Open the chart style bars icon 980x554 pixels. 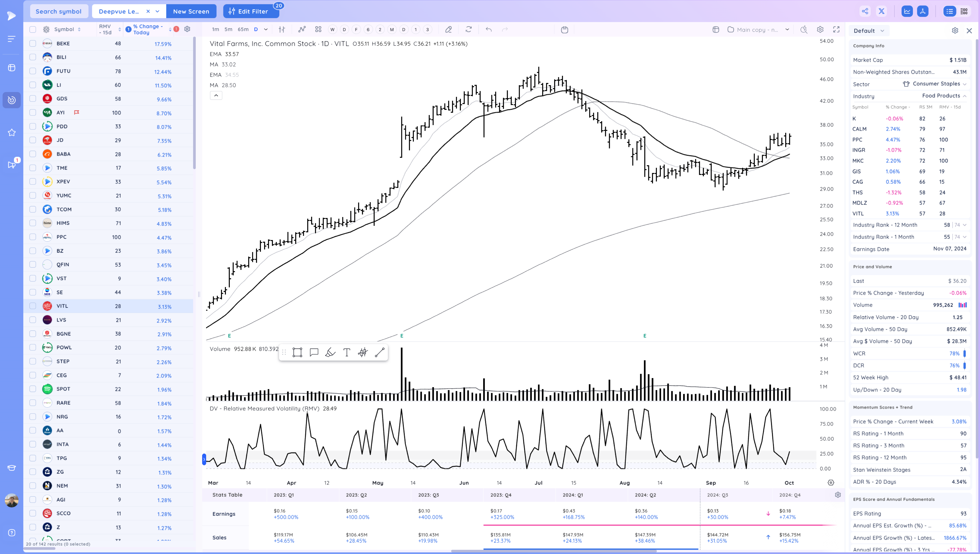[x=282, y=29]
